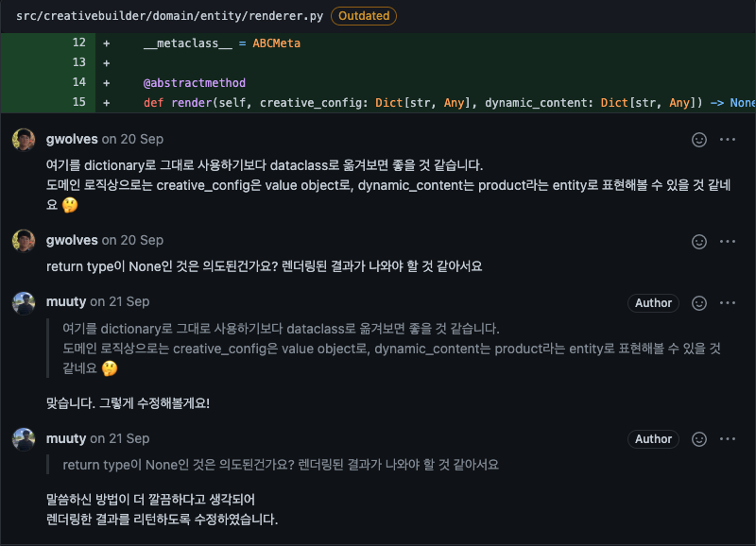Screen dimensions: 756x546
Task: Click gwolves's profile avatar on the first comment
Action: pos(23,139)
